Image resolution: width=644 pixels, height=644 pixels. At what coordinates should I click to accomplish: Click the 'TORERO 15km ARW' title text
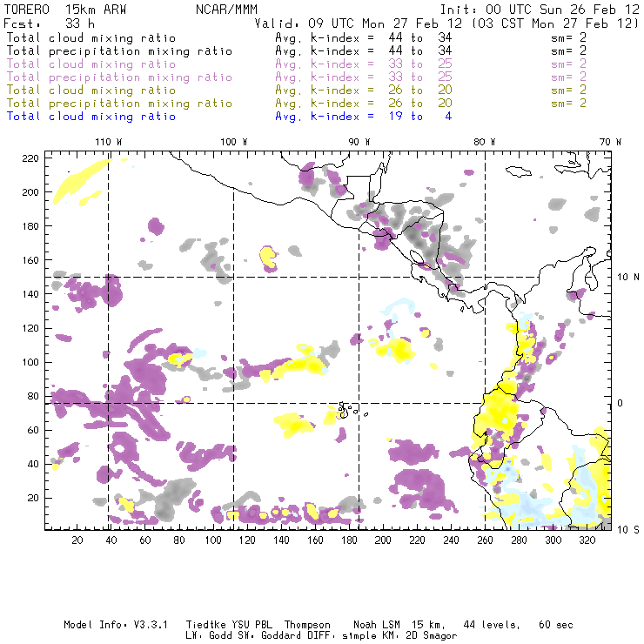coord(65,10)
